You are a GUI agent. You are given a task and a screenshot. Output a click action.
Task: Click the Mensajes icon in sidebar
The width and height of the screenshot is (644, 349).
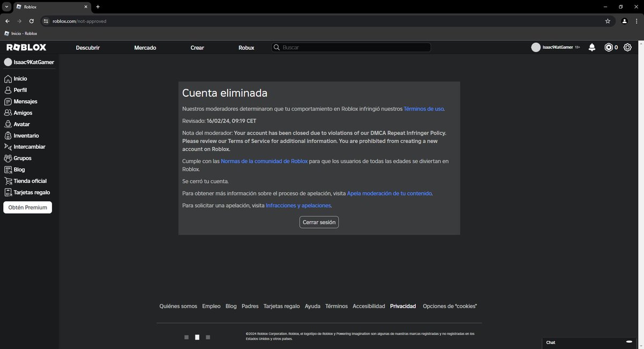[x=8, y=101]
